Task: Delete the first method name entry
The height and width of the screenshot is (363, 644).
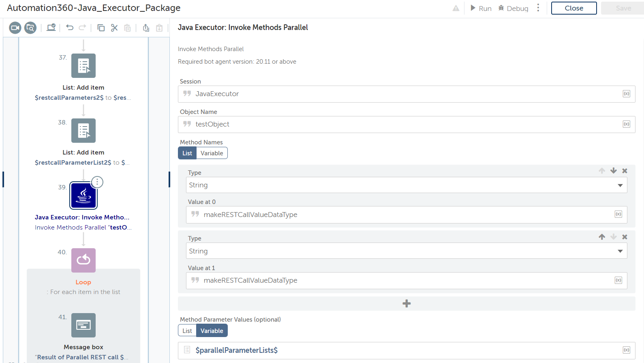Action: click(x=625, y=171)
